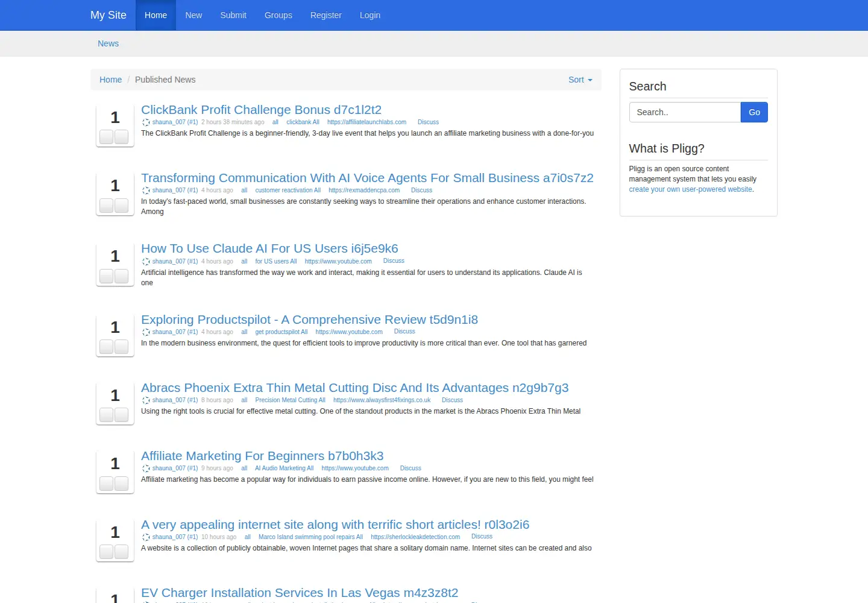Downvote the appealing internet site story
Viewport: 868px width, 603px height.
click(x=122, y=552)
